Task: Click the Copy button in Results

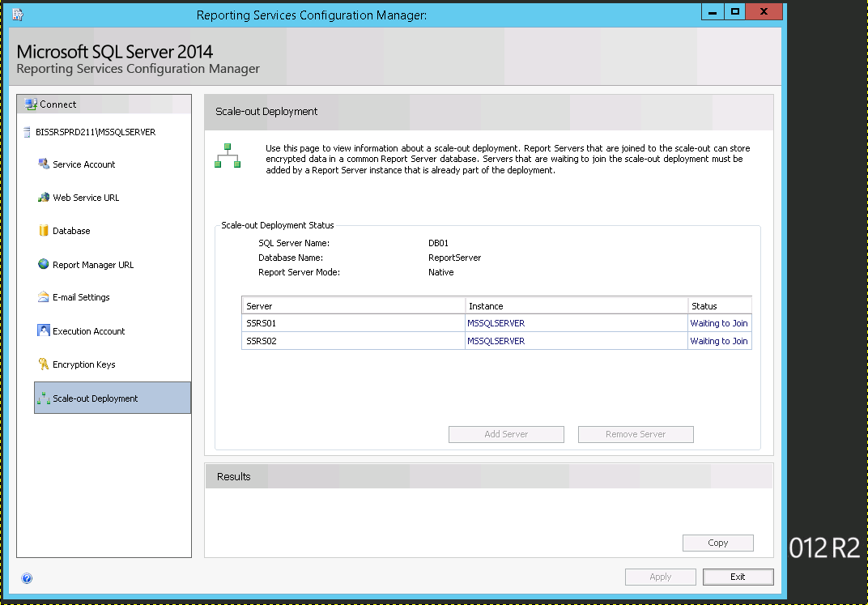Action: tap(717, 543)
